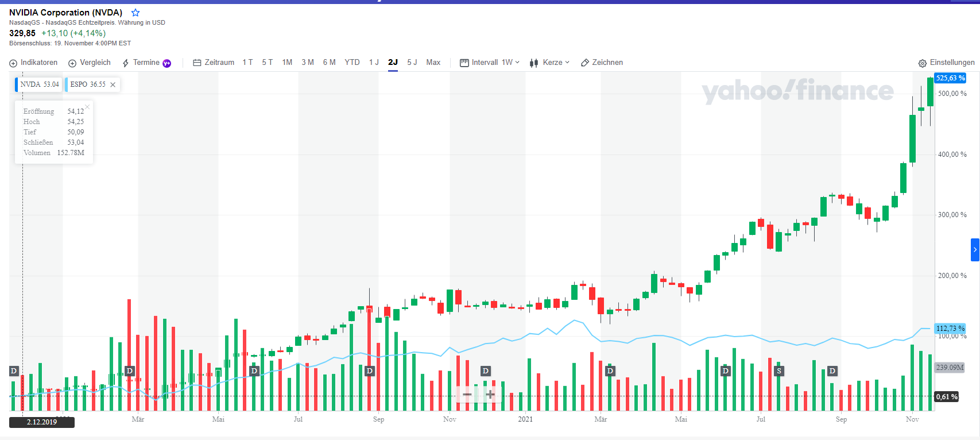The image size is (980, 440).
Task: Click the NVDA 53.04 legend chip
Action: 38,84
